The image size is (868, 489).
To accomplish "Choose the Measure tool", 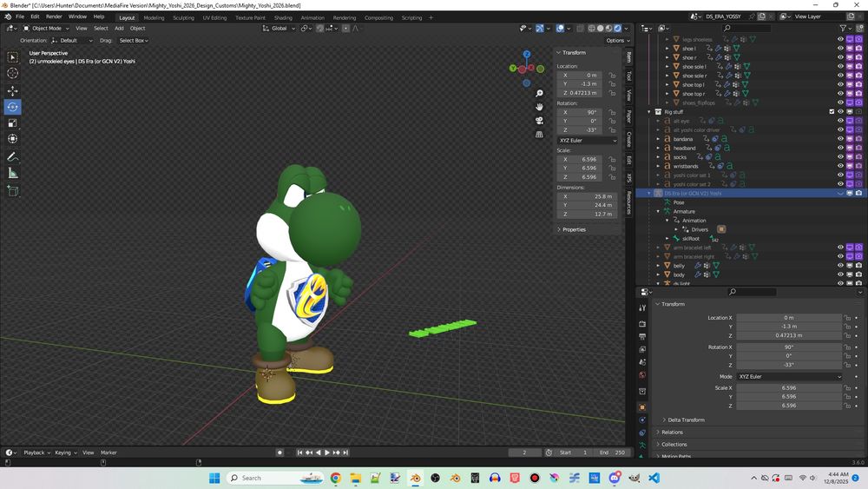I will [x=13, y=173].
